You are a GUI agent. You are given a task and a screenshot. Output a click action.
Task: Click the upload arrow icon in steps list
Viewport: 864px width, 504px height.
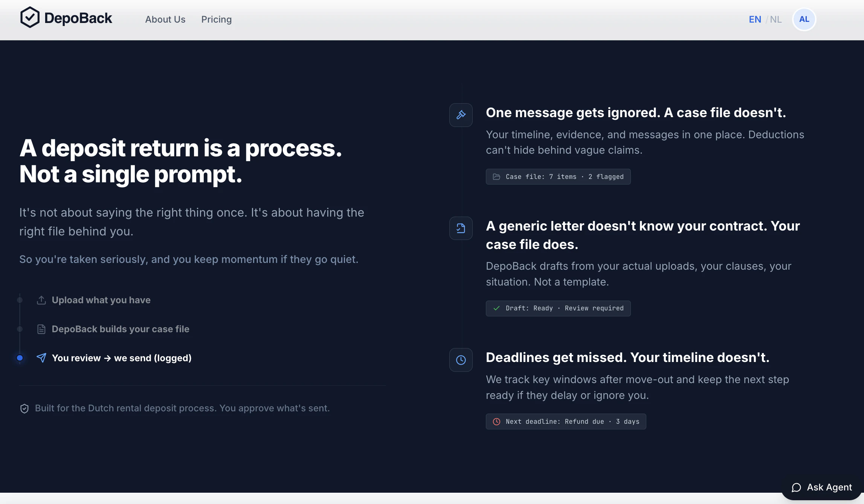[x=41, y=300]
